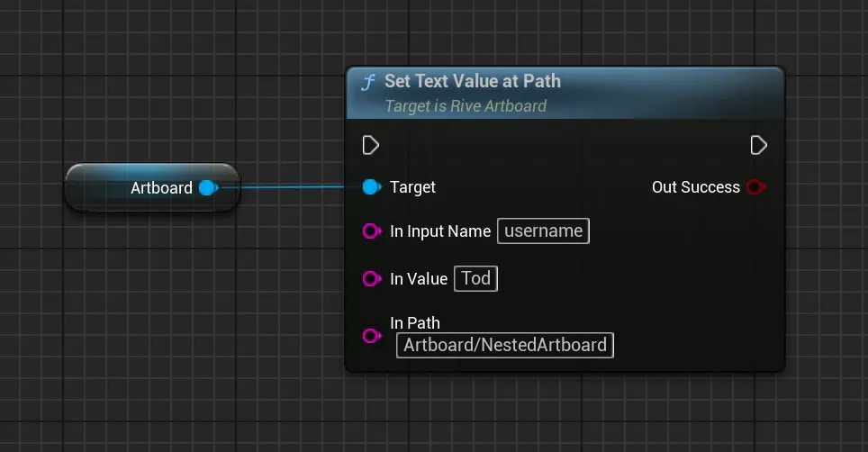Click the 'Target is Rive Artboard' subtitle

click(466, 105)
